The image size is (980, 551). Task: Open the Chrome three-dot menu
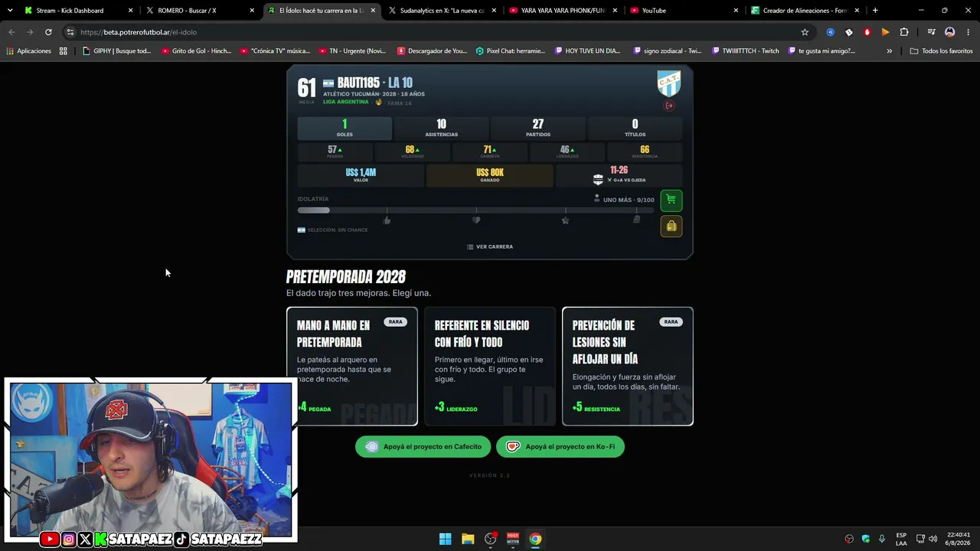point(969,32)
